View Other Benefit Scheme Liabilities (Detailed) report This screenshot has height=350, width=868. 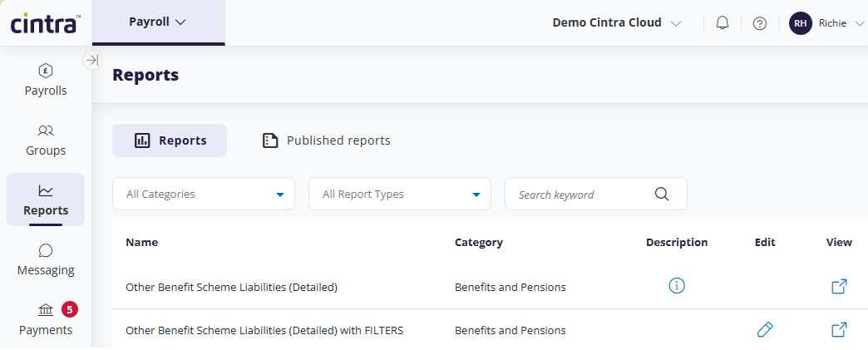(x=839, y=286)
